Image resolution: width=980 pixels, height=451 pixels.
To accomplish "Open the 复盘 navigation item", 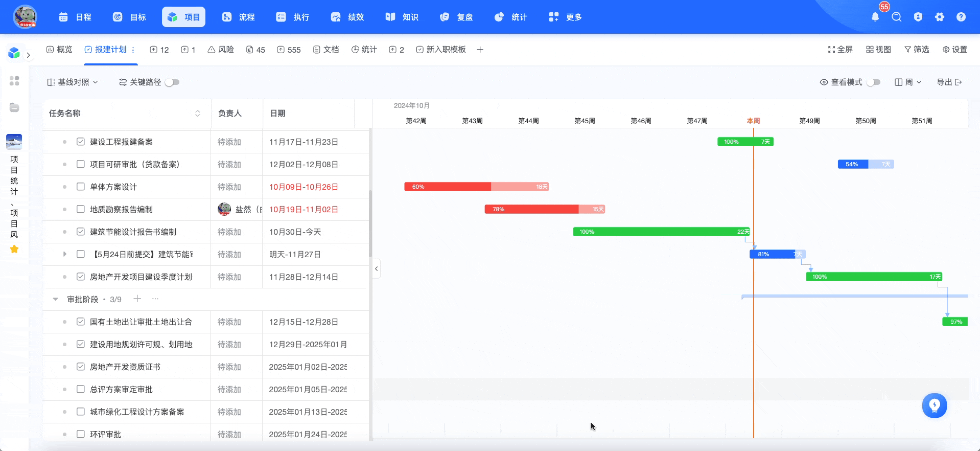I will [x=456, y=17].
